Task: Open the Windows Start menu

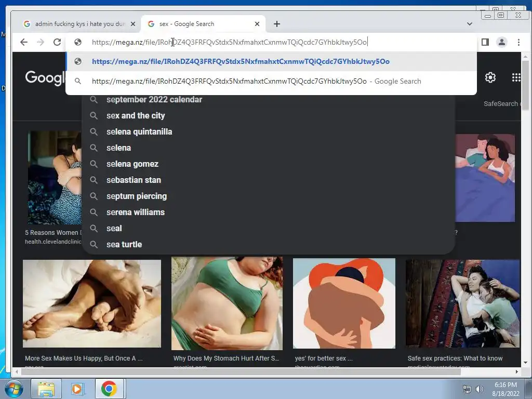Action: [14, 389]
